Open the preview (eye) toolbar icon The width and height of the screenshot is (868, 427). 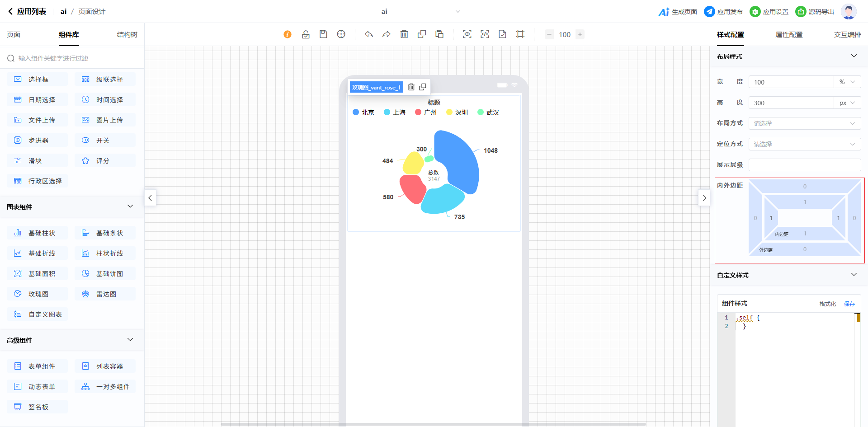tap(467, 34)
